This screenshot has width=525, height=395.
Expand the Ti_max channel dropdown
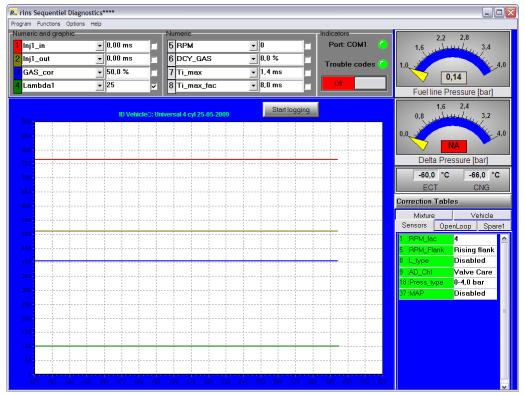253,73
